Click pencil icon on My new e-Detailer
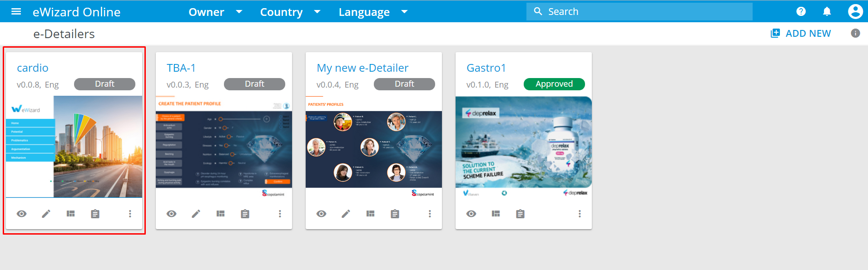The image size is (868, 270). point(346,214)
